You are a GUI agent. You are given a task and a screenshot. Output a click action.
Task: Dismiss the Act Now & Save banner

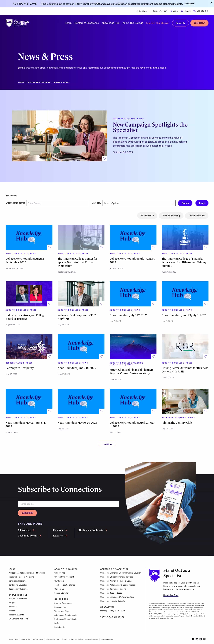click(211, 3)
